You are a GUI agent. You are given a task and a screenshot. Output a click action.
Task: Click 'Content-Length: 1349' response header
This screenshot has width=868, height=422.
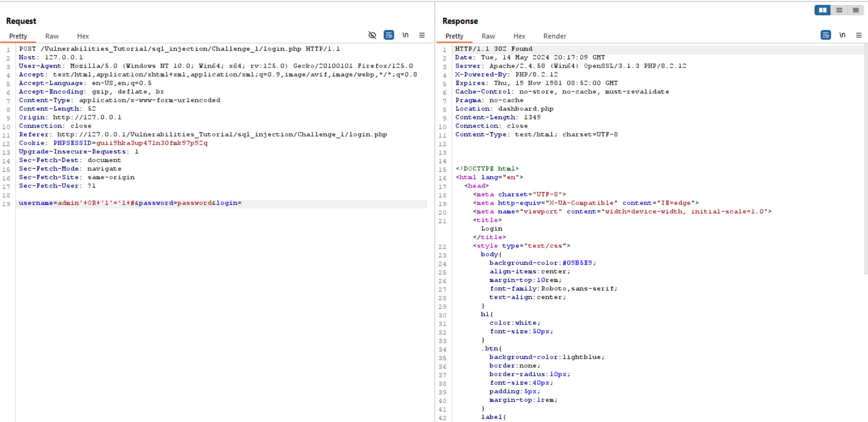(x=498, y=117)
